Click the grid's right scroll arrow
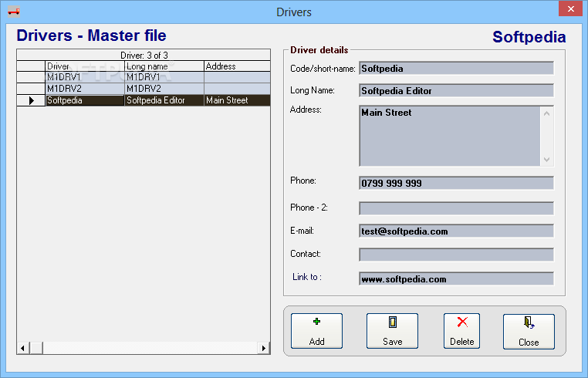Screen dimensions: 588x378 click(264, 348)
